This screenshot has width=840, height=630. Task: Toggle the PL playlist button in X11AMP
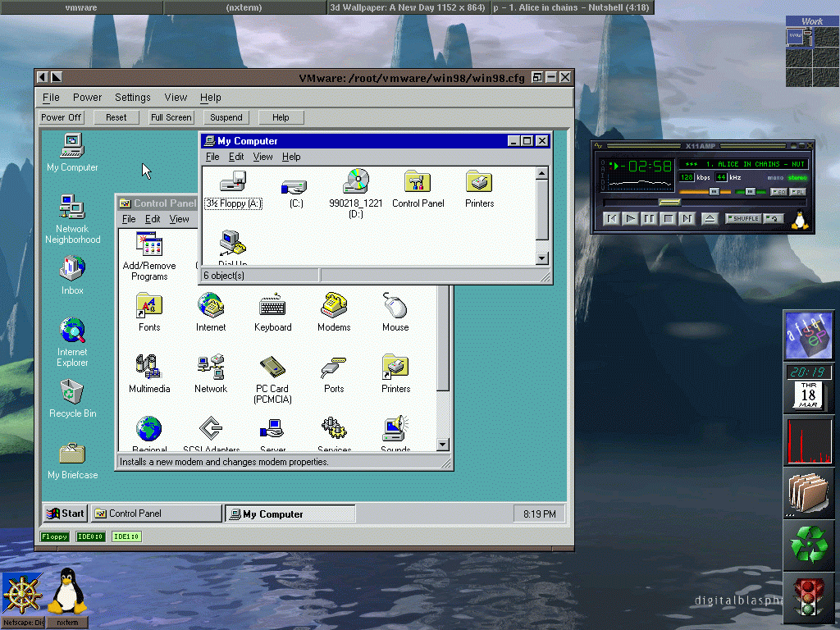[x=797, y=192]
